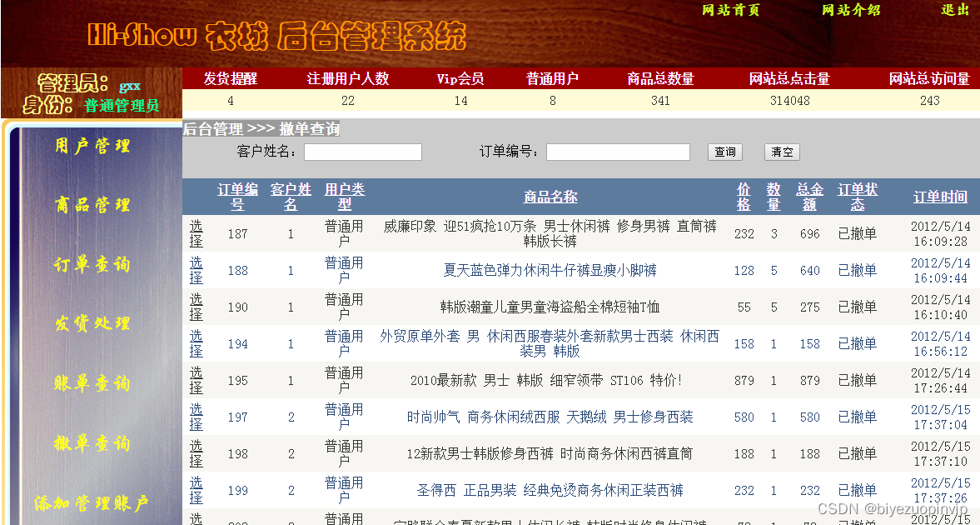Sort by 商品名称 column header
980x525 pixels.
tap(550, 197)
